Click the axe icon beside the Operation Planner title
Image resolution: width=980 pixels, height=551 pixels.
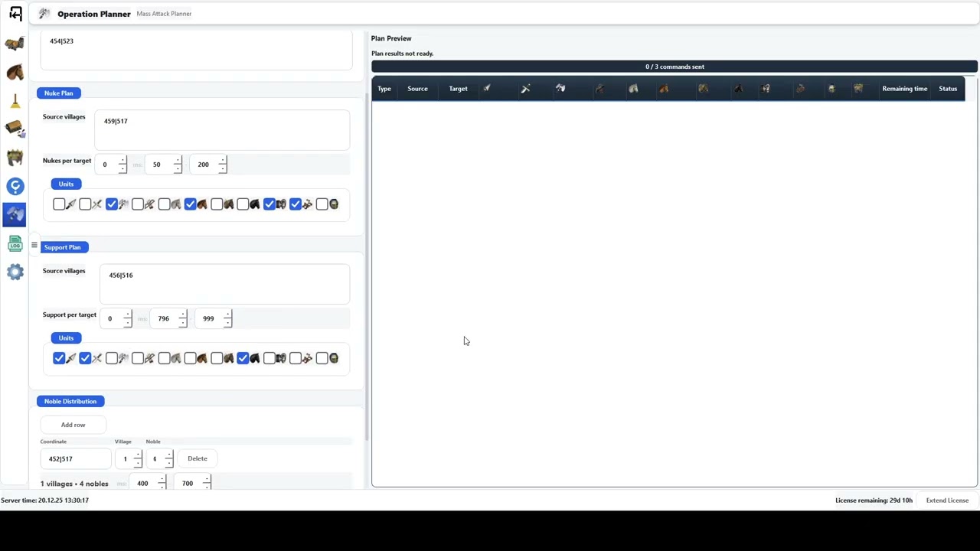[44, 14]
